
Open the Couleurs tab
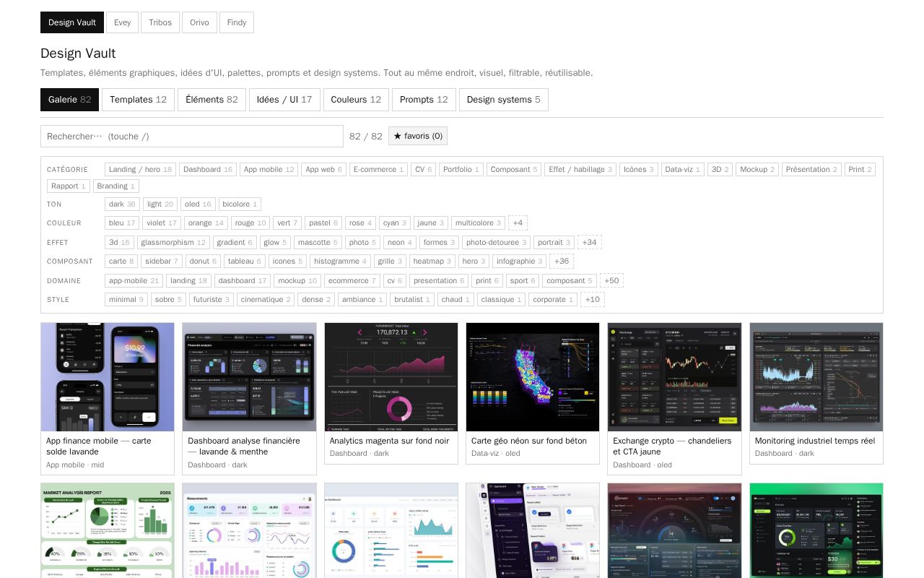click(x=356, y=100)
